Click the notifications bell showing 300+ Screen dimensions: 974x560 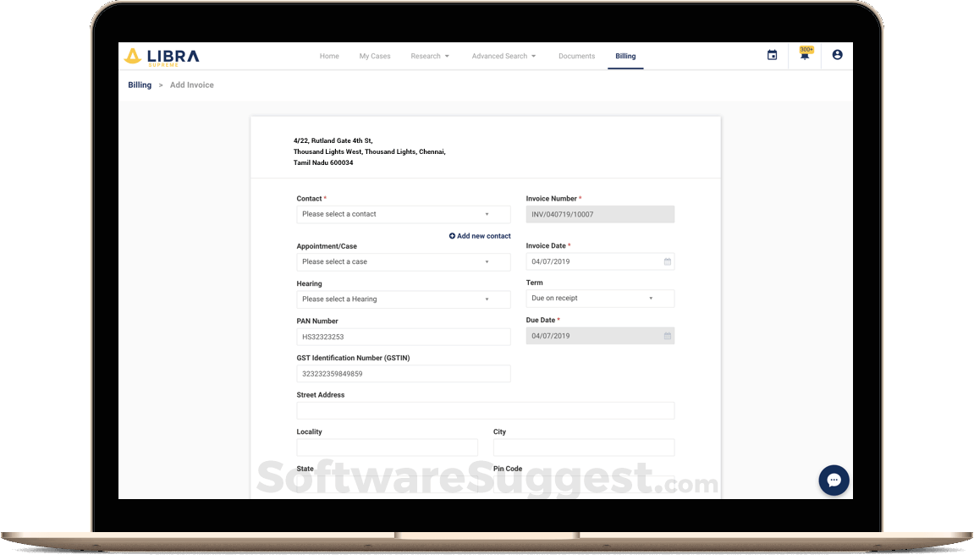pos(804,54)
